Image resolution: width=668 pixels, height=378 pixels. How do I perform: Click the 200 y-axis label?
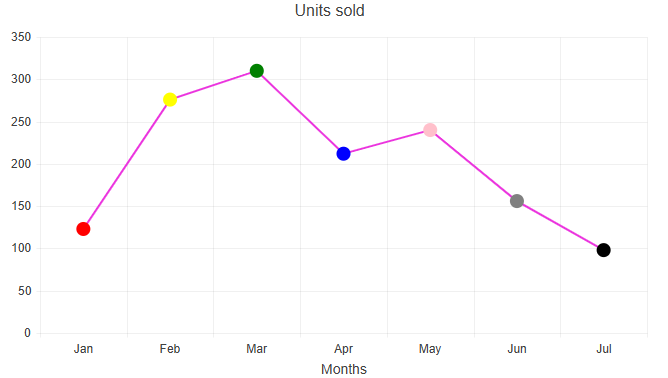21,164
